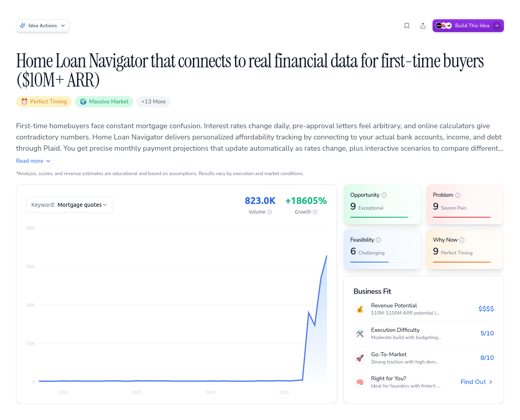The image size is (520, 420).
Task: Click the Feasibility info icon
Action: pyautogui.click(x=378, y=240)
